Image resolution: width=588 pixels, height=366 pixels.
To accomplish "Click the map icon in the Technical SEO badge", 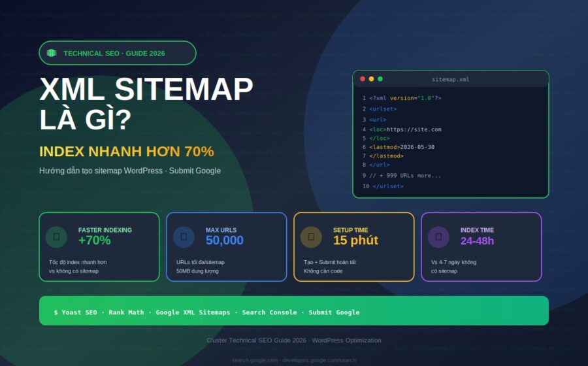I will (52, 53).
